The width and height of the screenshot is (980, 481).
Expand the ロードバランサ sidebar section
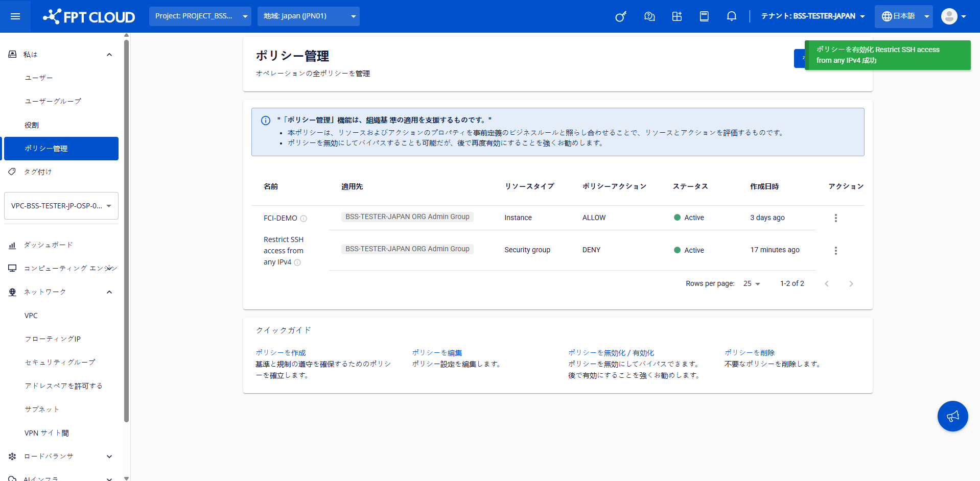109,456
